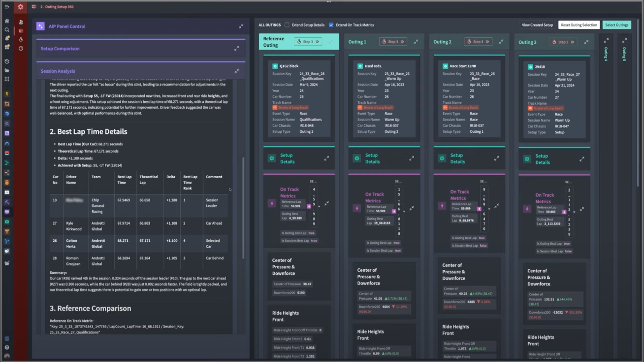Open the search icon in sidebar
The width and height of the screenshot is (644, 362).
pyautogui.click(x=7, y=30)
